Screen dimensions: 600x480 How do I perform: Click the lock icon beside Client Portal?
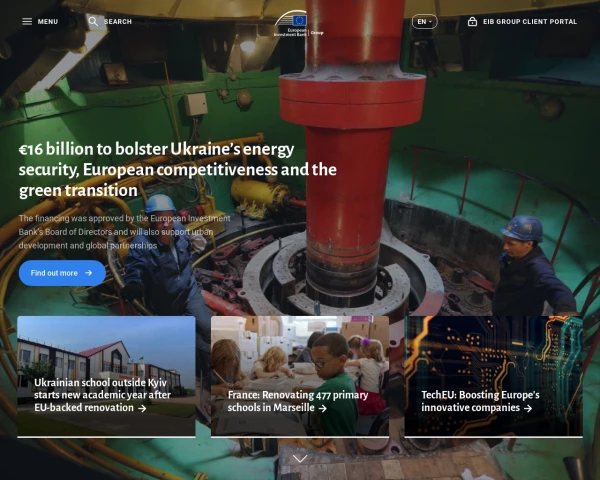(x=472, y=21)
